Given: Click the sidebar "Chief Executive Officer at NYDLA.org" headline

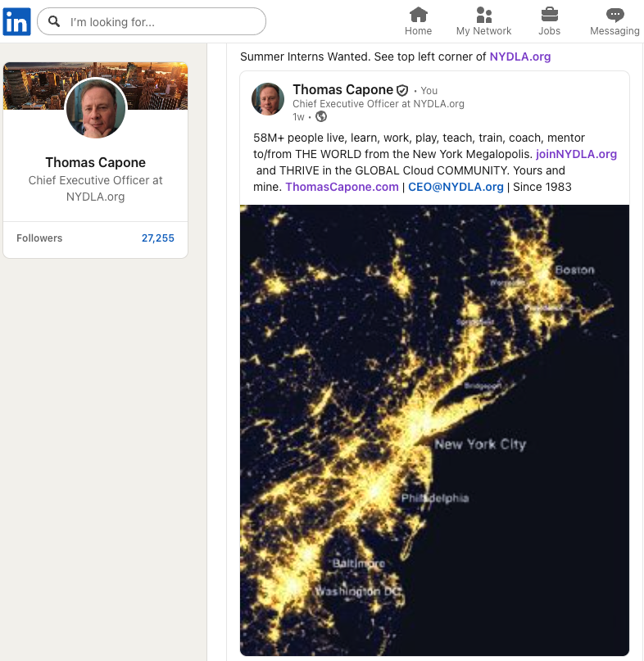Looking at the screenshot, I should tap(96, 188).
